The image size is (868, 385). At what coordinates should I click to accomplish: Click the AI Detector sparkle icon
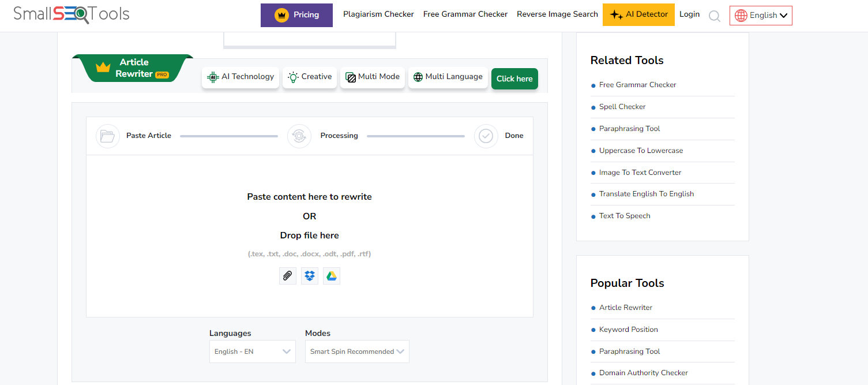point(617,15)
